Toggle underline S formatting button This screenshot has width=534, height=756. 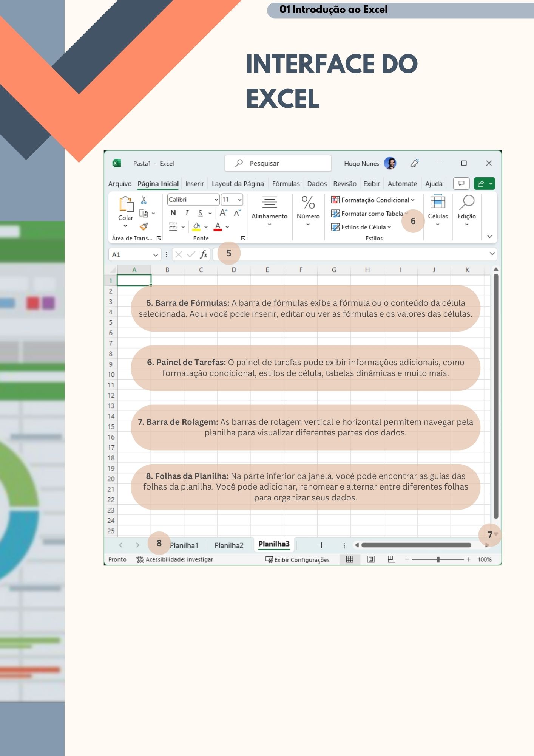200,213
